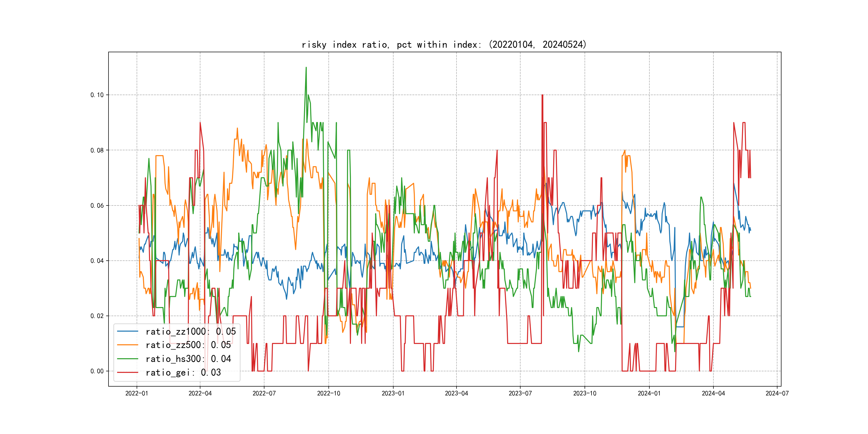
Task: Click the 0.06 y-axis tick label
Action: click(97, 205)
